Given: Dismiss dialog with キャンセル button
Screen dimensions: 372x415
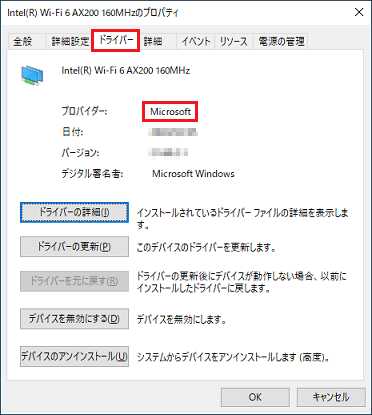Looking at the screenshot, I should click(x=331, y=397).
